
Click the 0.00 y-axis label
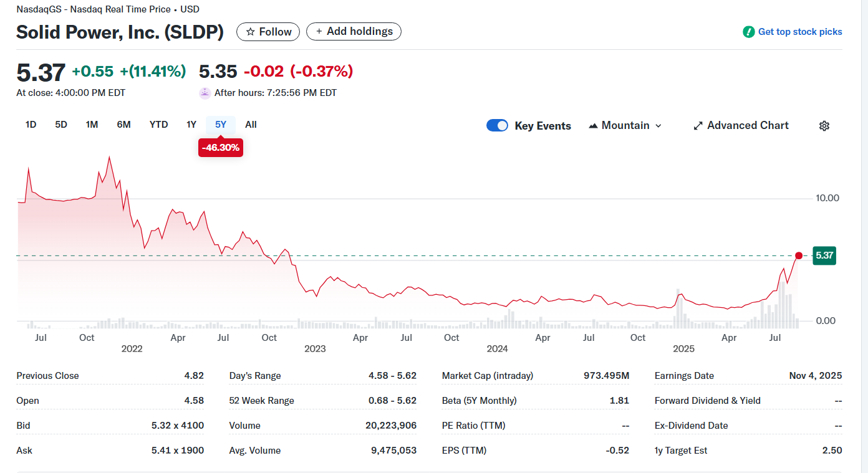coord(826,321)
